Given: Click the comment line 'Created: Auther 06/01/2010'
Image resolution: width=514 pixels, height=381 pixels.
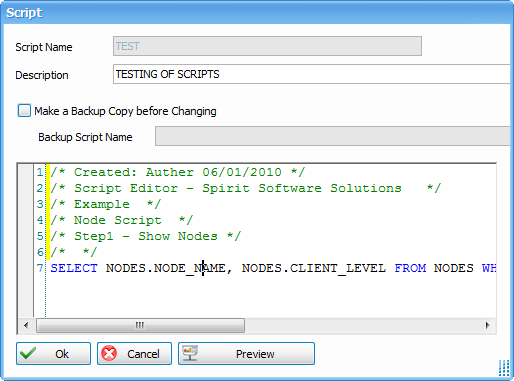Looking at the screenshot, I should pos(177,172).
